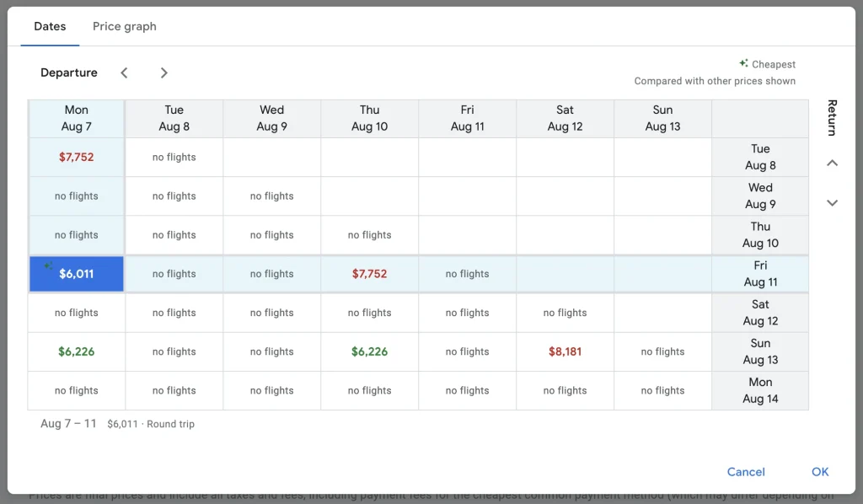Click 'no flights' for Mon Aug 7 departure, Wed Aug 9 return
This screenshot has width=863, height=504.
[77, 196]
